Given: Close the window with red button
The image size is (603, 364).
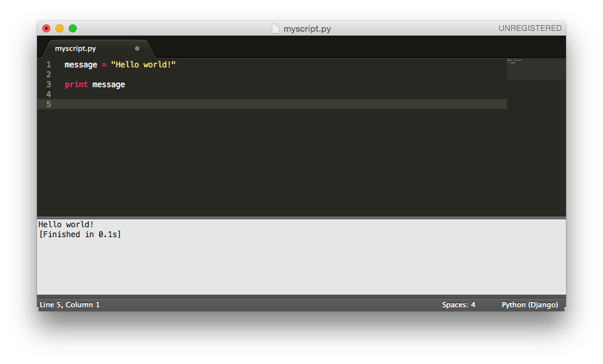Looking at the screenshot, I should [x=46, y=28].
